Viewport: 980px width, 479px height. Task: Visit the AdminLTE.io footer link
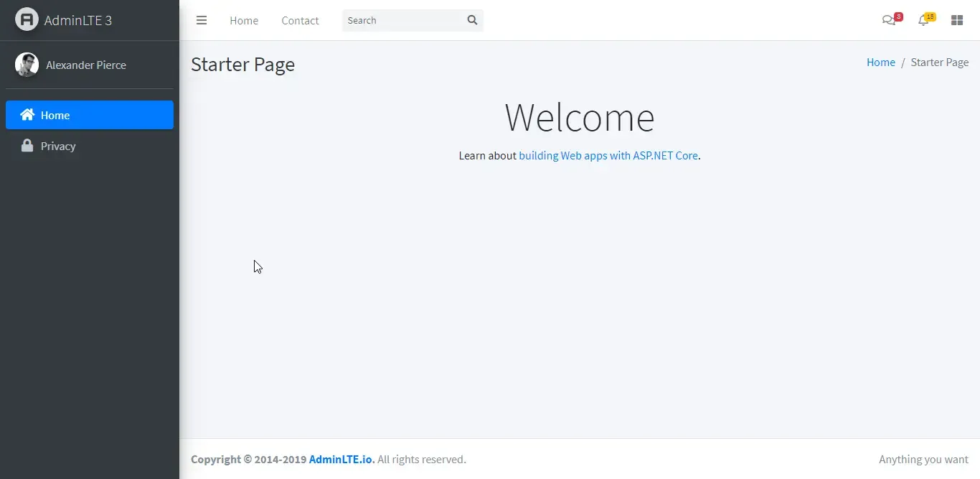tap(340, 460)
